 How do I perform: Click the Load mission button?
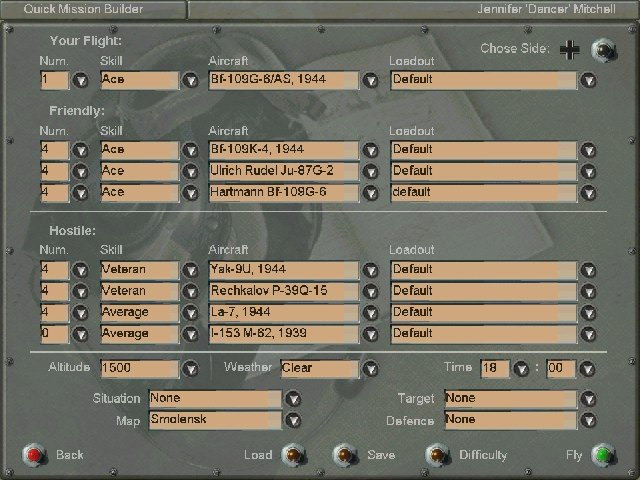pyautogui.click(x=292, y=455)
